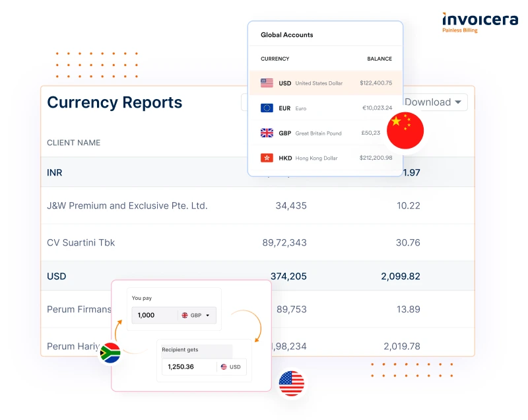528x420 pixels.
Task: Click the value 89,753
Action: 292,309
